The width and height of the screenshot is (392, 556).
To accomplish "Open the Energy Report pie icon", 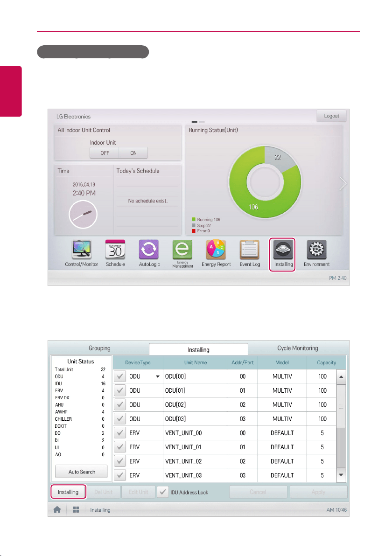I will pyautogui.click(x=216, y=250).
